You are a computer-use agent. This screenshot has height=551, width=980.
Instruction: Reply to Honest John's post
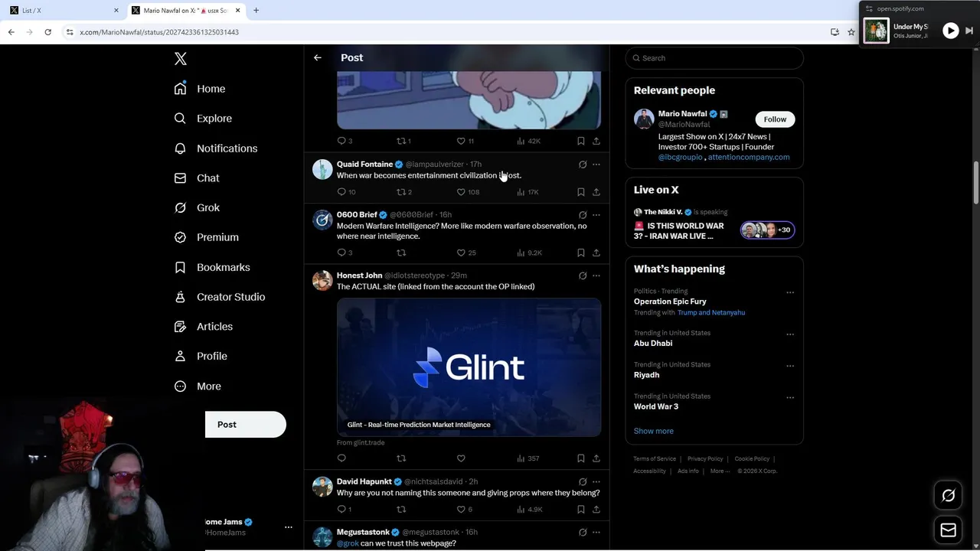(341, 458)
